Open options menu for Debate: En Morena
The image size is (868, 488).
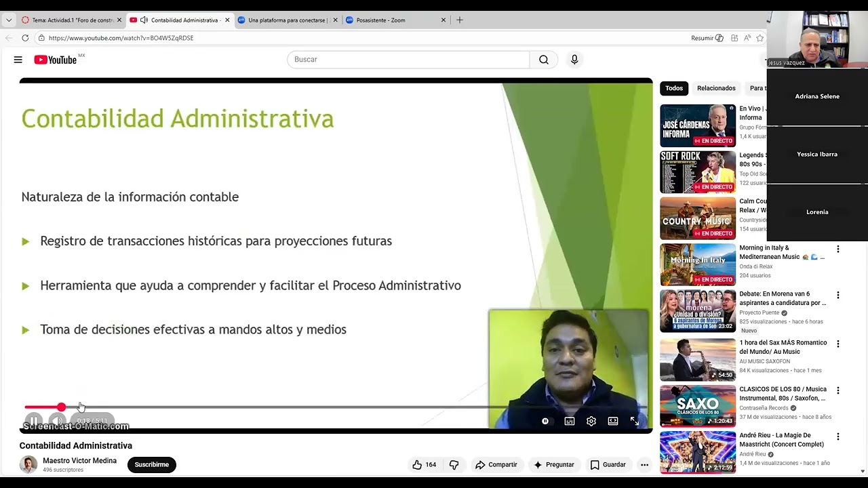tap(837, 296)
